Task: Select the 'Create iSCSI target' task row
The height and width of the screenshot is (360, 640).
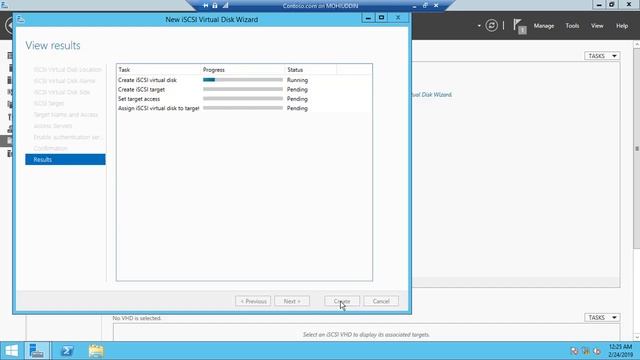Action: click(x=244, y=89)
